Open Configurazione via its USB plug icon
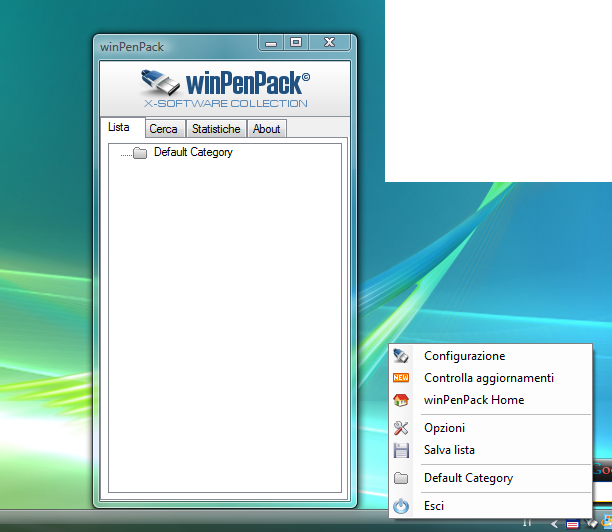Image resolution: width=612 pixels, height=532 pixels. point(401,356)
